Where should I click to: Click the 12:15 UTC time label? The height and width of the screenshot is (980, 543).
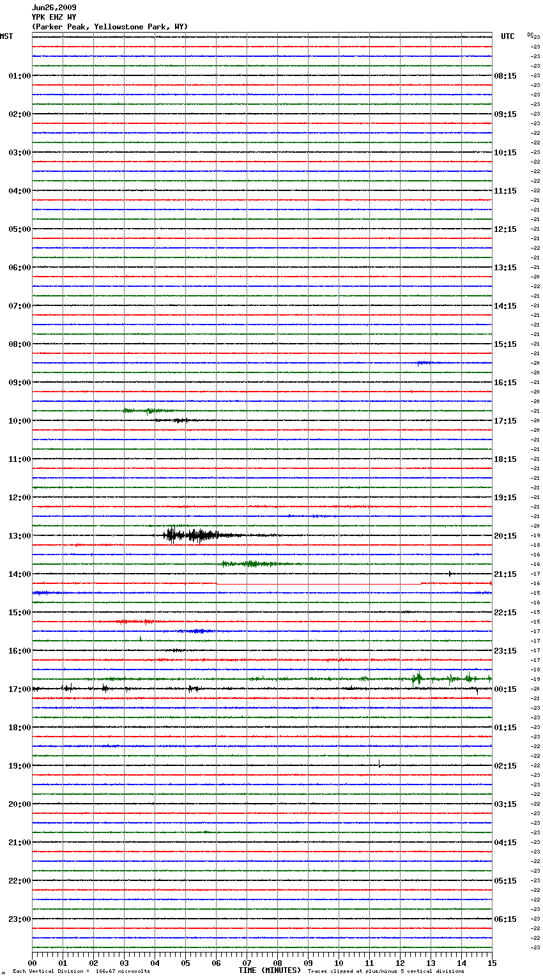[505, 229]
